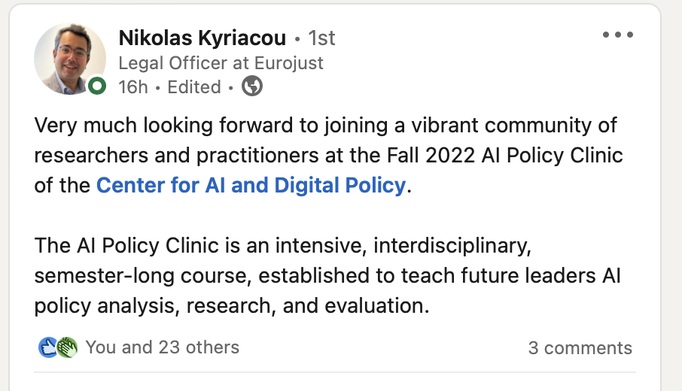Click the blue thumbs-up like reaction icon
Viewport: 682px width, 391px height.
pos(48,348)
